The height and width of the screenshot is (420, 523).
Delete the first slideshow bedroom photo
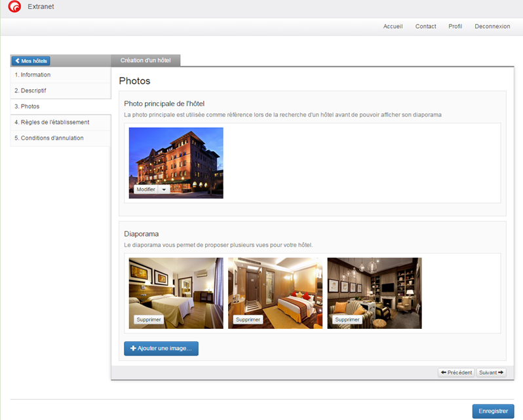[148, 320]
